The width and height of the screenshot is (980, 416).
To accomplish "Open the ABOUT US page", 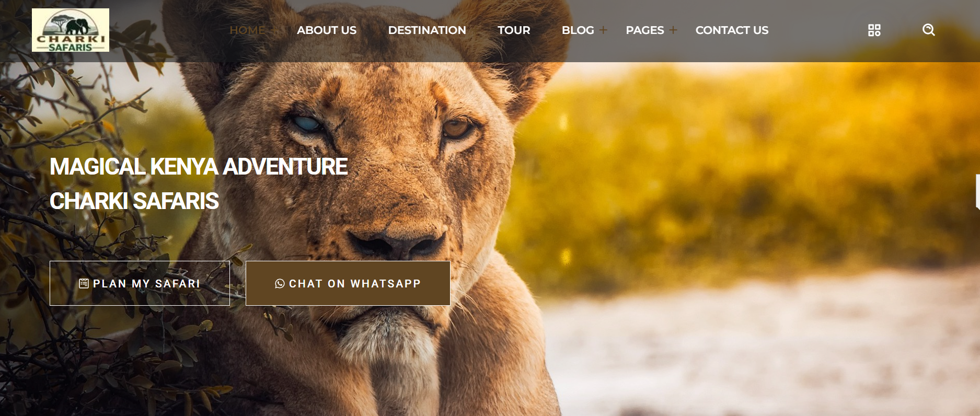I will [x=327, y=30].
